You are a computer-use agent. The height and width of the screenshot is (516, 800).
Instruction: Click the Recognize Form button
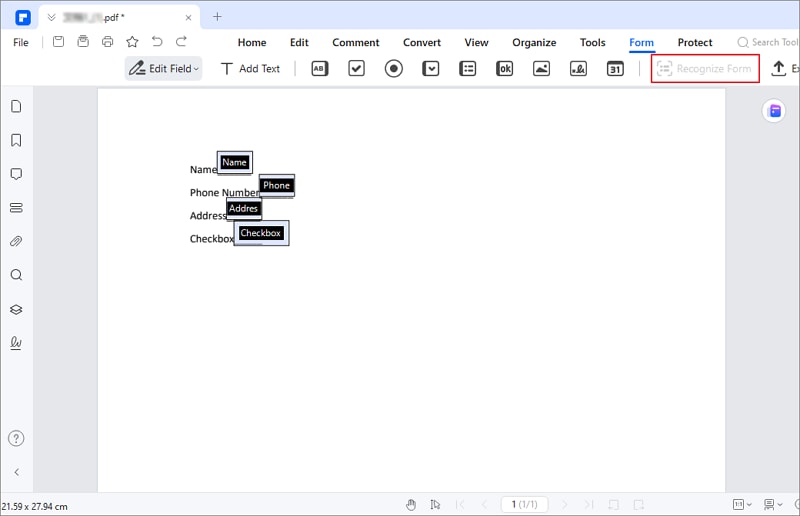point(705,68)
